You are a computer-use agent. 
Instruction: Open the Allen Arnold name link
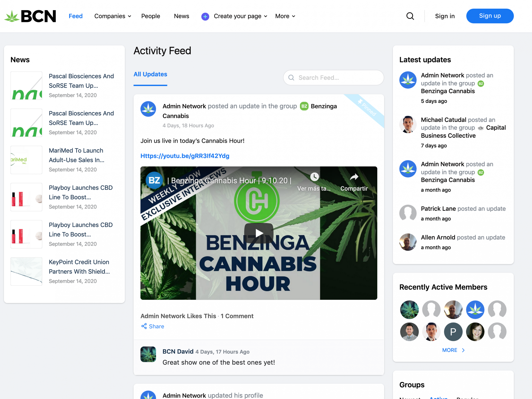[438, 237]
